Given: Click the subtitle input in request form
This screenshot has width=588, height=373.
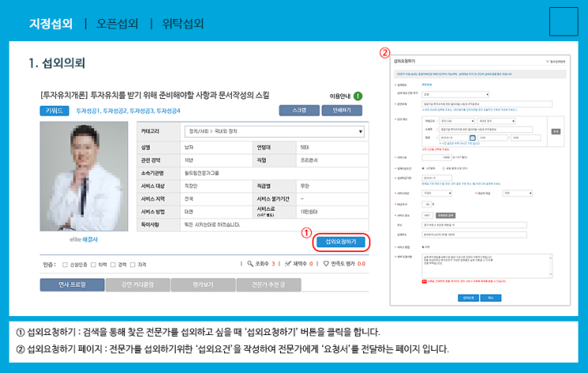Looking at the screenshot, I should pyautogui.click(x=486, y=129).
